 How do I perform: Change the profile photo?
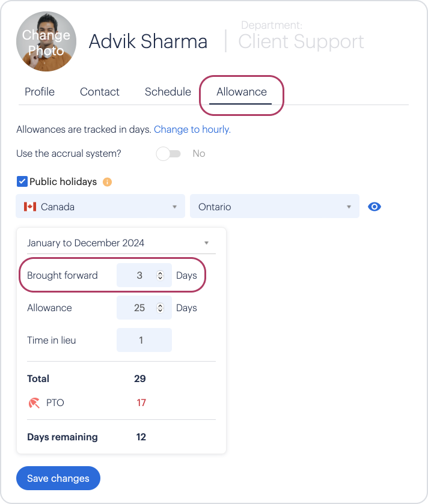click(46, 42)
